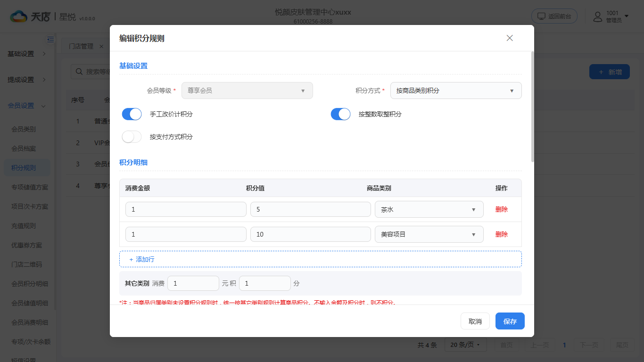The height and width of the screenshot is (362, 644).
Task: Open 项目次卡方案 in the sidebar
Action: [x=30, y=206]
